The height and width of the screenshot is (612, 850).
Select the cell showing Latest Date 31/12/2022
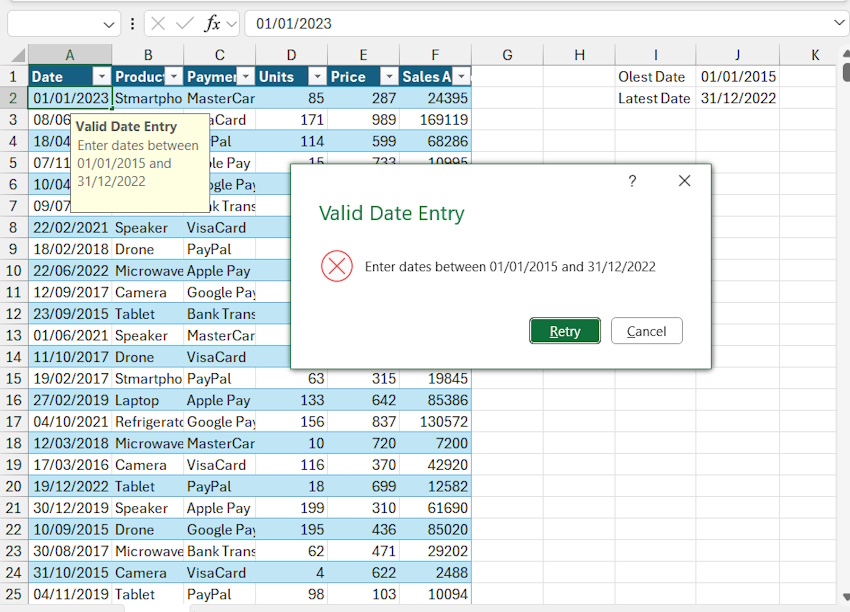pos(737,97)
